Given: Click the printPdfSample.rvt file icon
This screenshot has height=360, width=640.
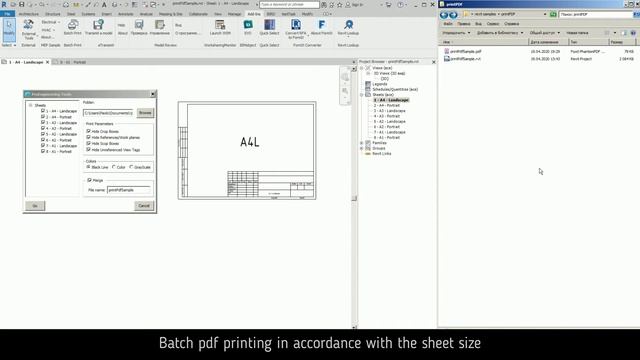Looking at the screenshot, I should click(x=447, y=59).
